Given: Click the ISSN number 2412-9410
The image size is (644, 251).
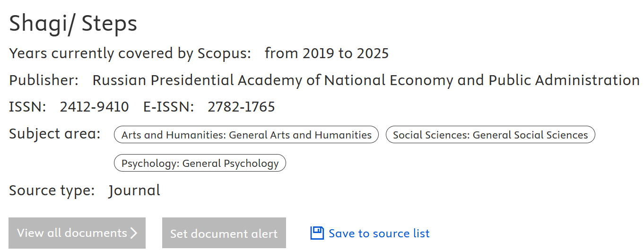Looking at the screenshot, I should [x=94, y=107].
